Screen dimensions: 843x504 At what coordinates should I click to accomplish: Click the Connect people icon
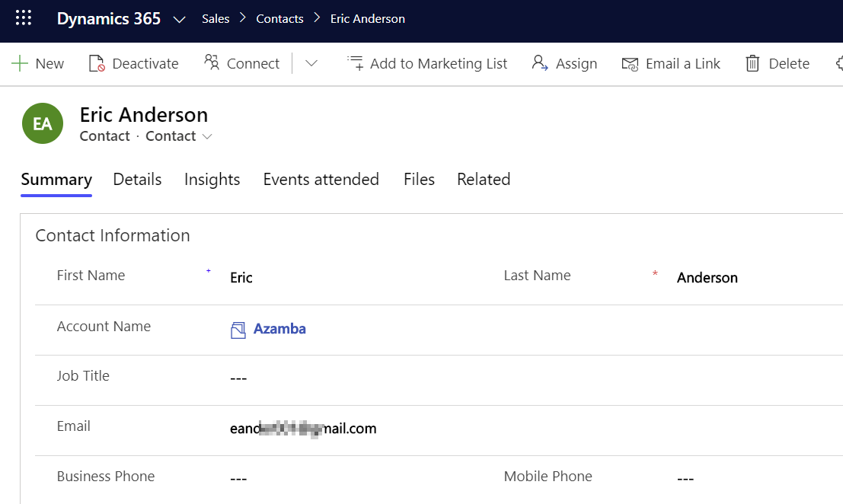coord(211,62)
